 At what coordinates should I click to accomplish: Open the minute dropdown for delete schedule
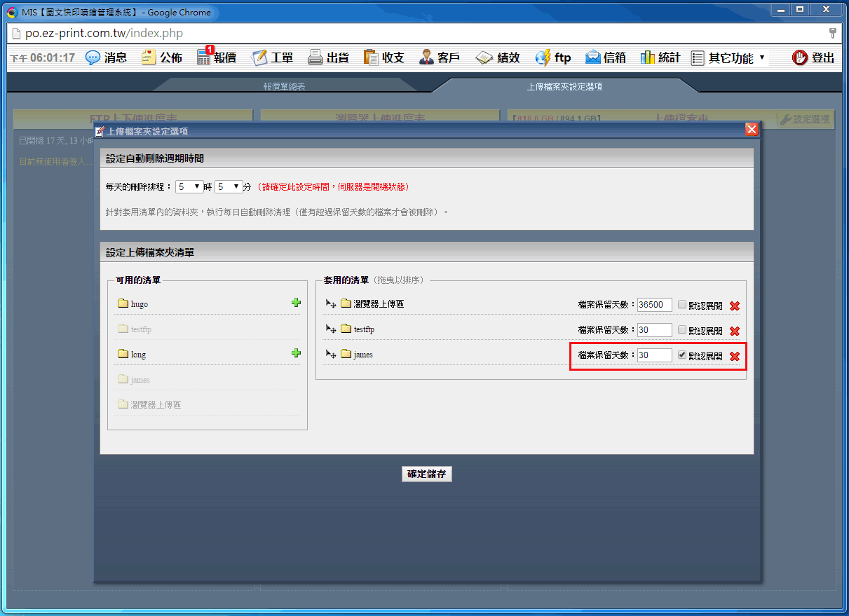[228, 187]
